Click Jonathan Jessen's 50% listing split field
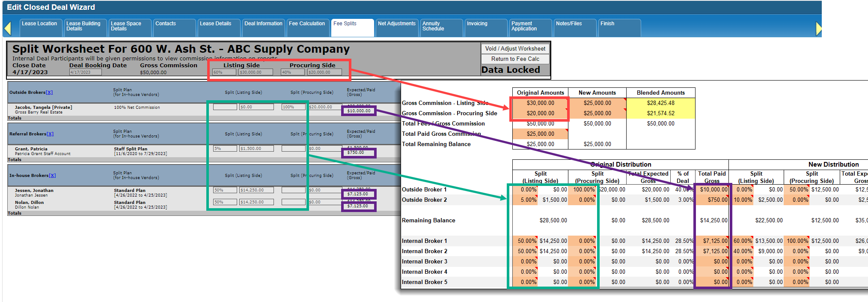 click(x=225, y=190)
